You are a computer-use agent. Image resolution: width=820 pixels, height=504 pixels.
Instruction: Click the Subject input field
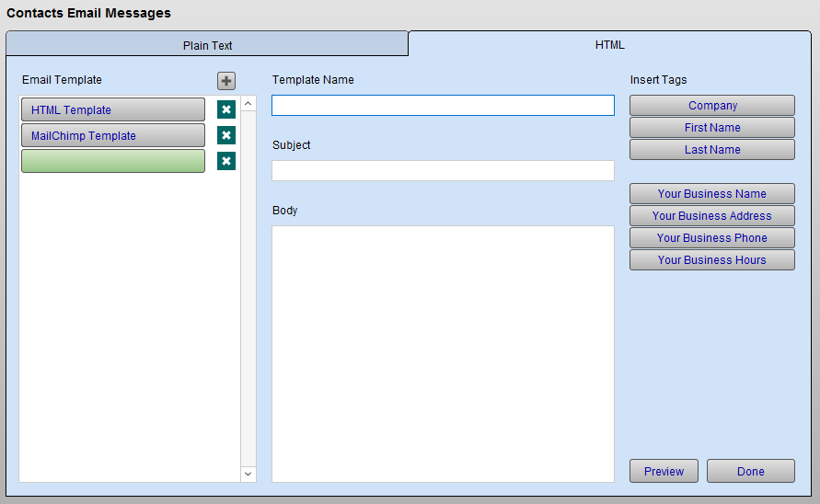[x=443, y=171]
